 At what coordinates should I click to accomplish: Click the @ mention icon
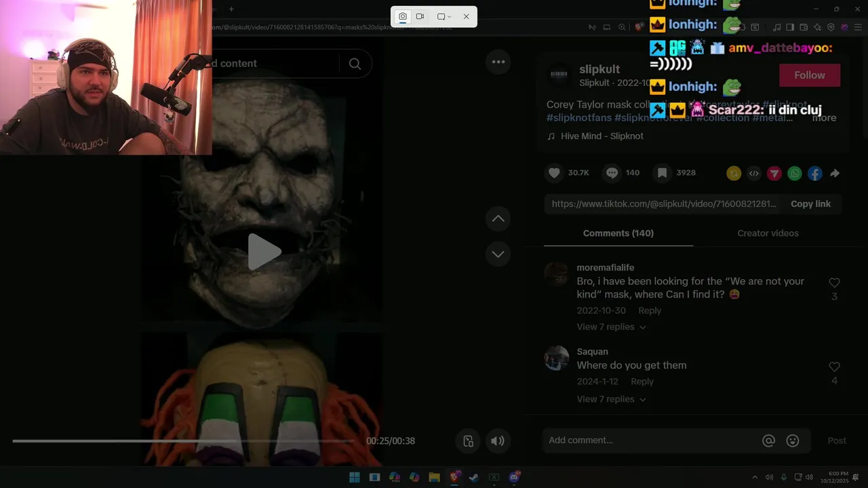point(768,441)
